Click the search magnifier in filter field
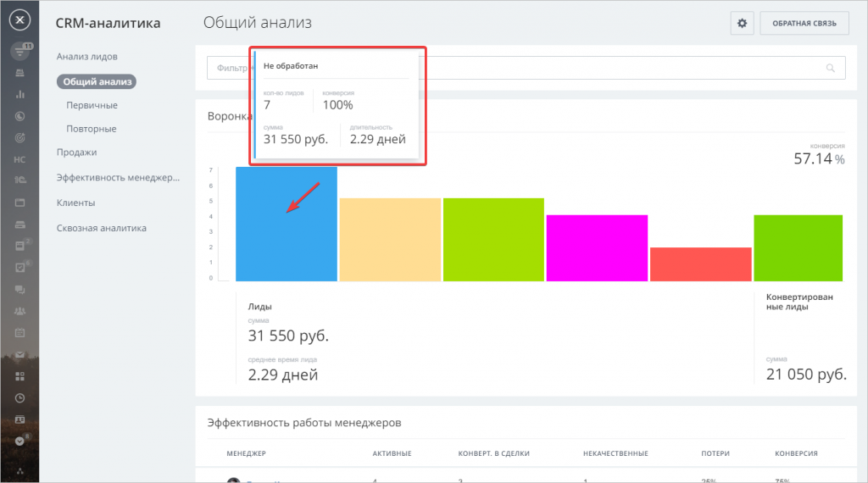The width and height of the screenshot is (868, 483). point(831,69)
